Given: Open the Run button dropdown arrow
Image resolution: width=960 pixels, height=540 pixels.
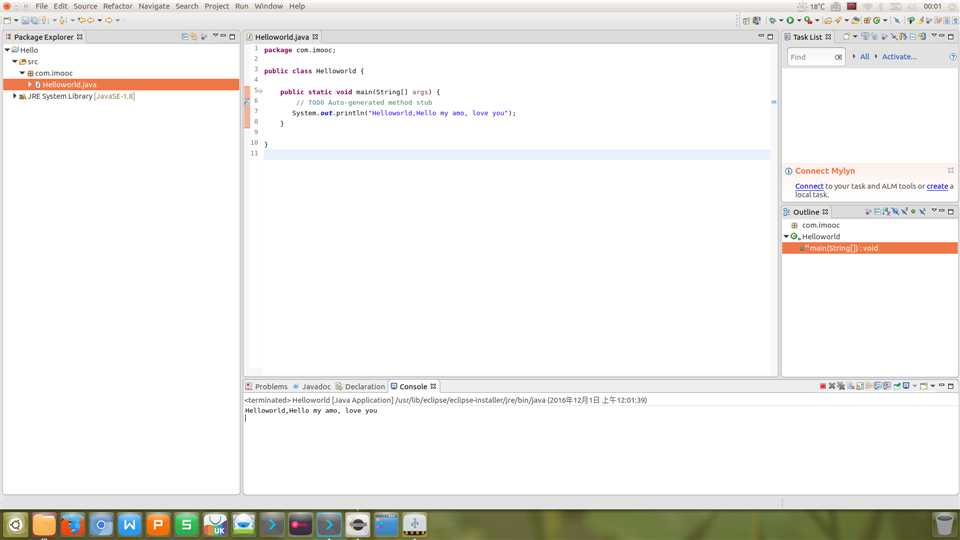Looking at the screenshot, I should coord(799,21).
